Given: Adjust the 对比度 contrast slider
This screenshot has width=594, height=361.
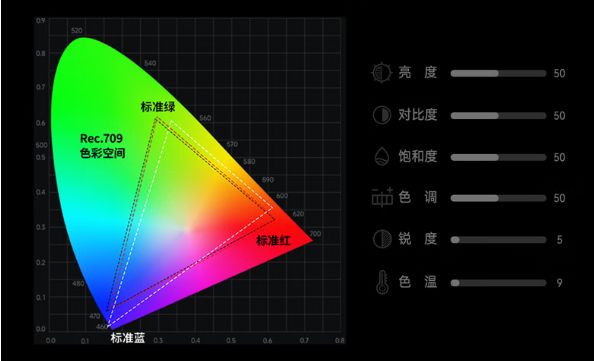Looking at the screenshot, I should pyautogui.click(x=498, y=116).
